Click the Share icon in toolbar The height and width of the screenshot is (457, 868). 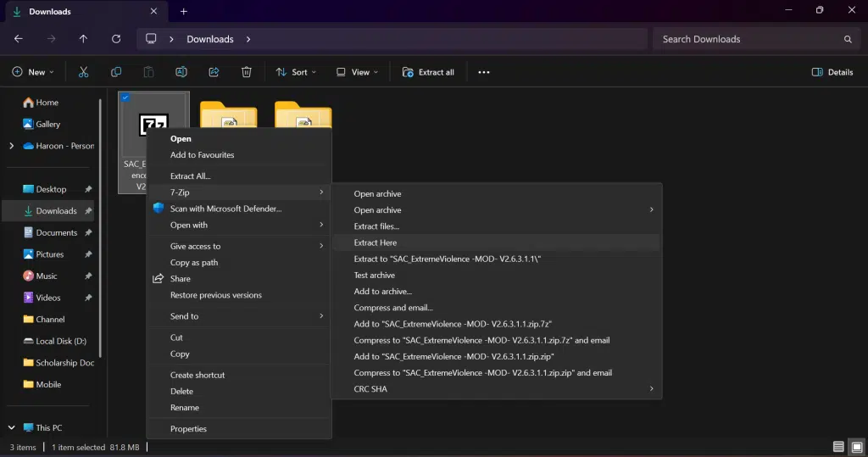[214, 72]
